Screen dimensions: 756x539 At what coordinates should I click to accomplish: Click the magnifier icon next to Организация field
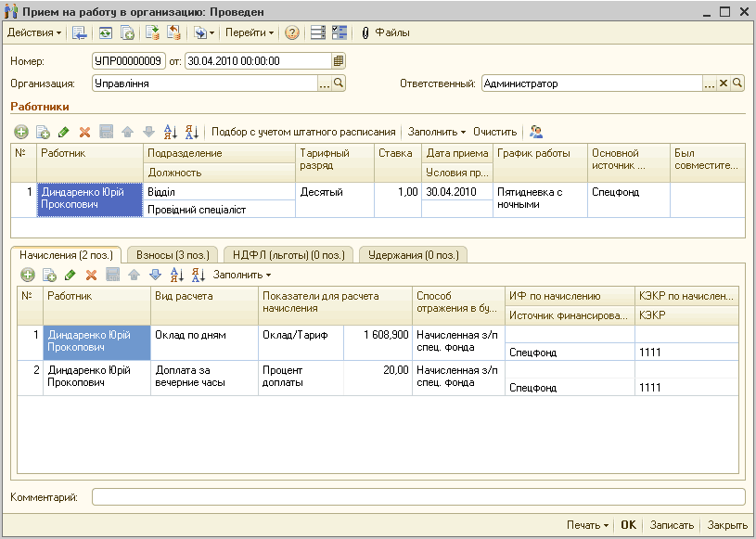pos(339,83)
